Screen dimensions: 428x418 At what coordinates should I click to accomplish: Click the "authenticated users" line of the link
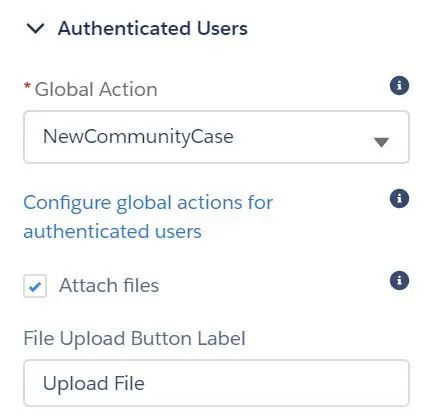point(112,231)
